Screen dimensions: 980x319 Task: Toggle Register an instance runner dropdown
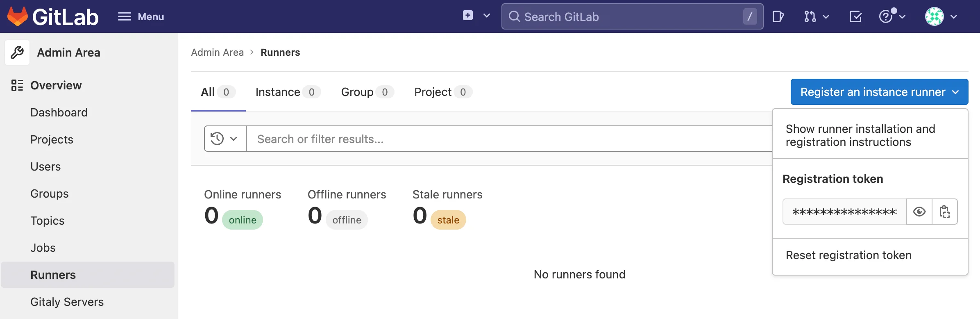tap(879, 92)
